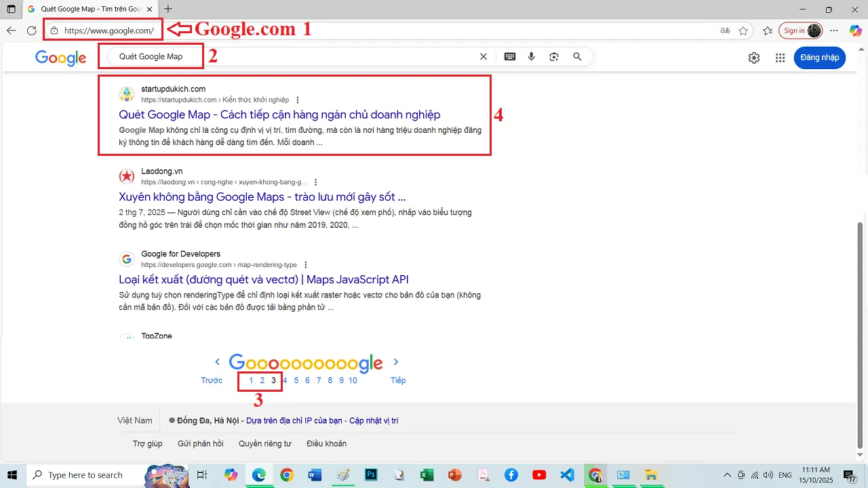Screen dimensions: 868x488
Task: Open the Quyền riêng tư footer link
Action: point(264,444)
